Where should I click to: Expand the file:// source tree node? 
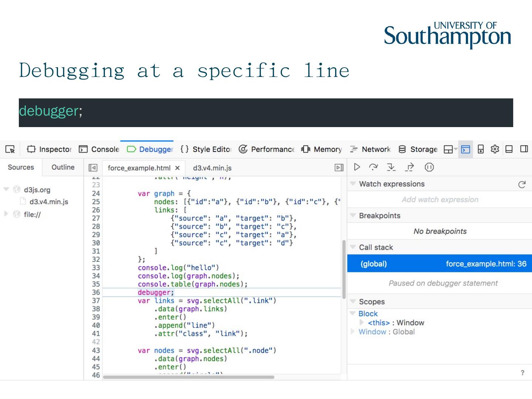(6, 214)
